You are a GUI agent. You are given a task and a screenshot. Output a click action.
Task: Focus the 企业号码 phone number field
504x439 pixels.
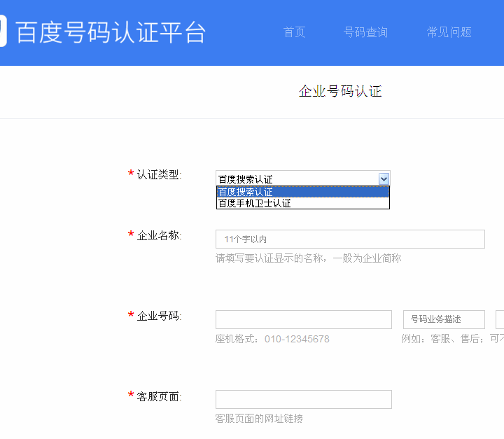[303, 319]
